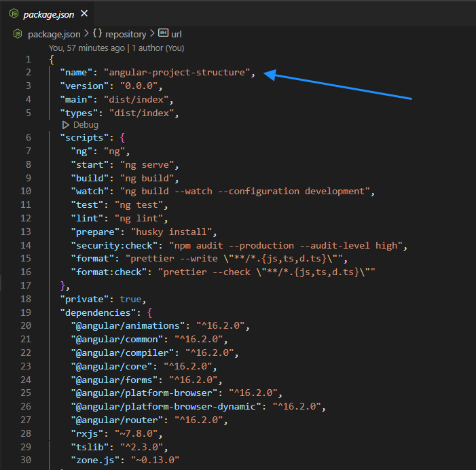Click the "husky install" value
This screenshot has height=470, width=476.
(172, 232)
